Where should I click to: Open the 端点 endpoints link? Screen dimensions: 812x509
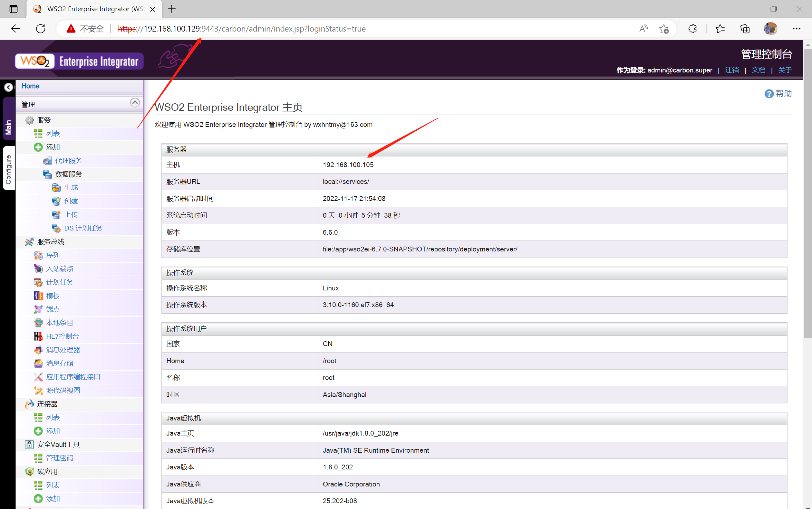(53, 309)
